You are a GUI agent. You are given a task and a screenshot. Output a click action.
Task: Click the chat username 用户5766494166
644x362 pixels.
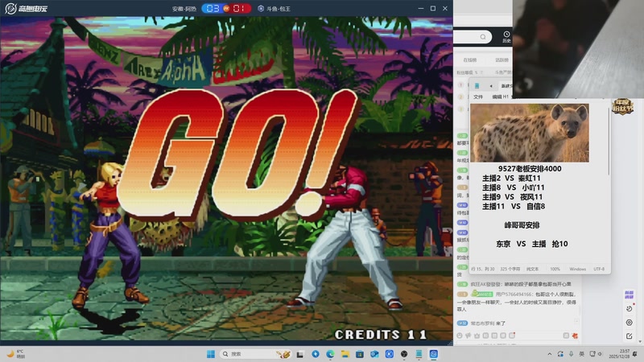coord(514,294)
